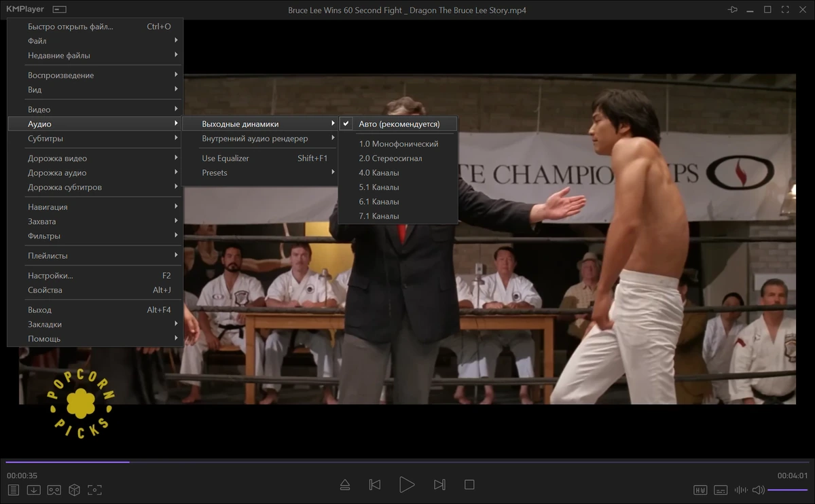The height and width of the screenshot is (504, 815).
Task: Click the screen capture focus icon
Action: (x=95, y=490)
